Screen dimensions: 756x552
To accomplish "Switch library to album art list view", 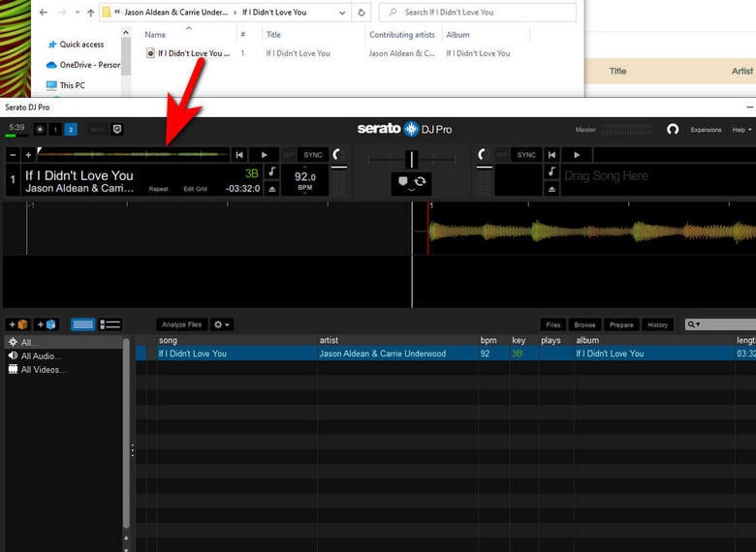I will click(x=110, y=324).
